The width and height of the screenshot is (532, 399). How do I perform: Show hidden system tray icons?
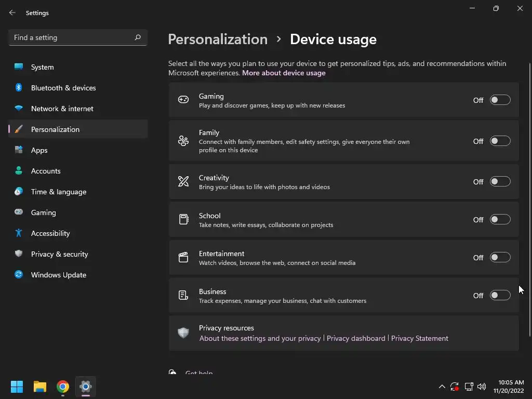click(442, 387)
